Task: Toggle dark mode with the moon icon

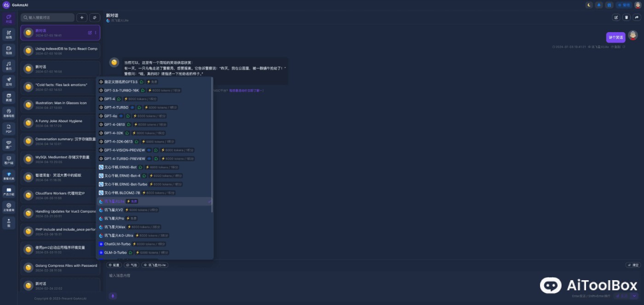Action: [x=589, y=5]
